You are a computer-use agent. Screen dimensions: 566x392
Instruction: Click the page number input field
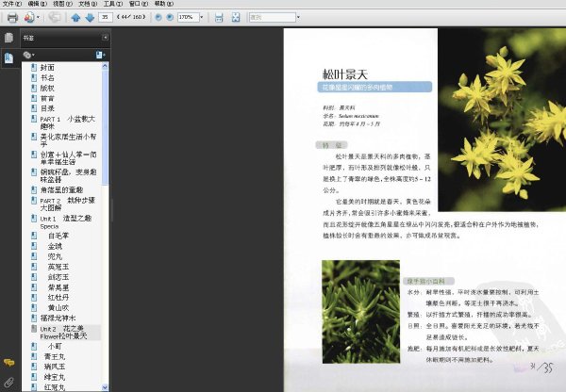(106, 17)
